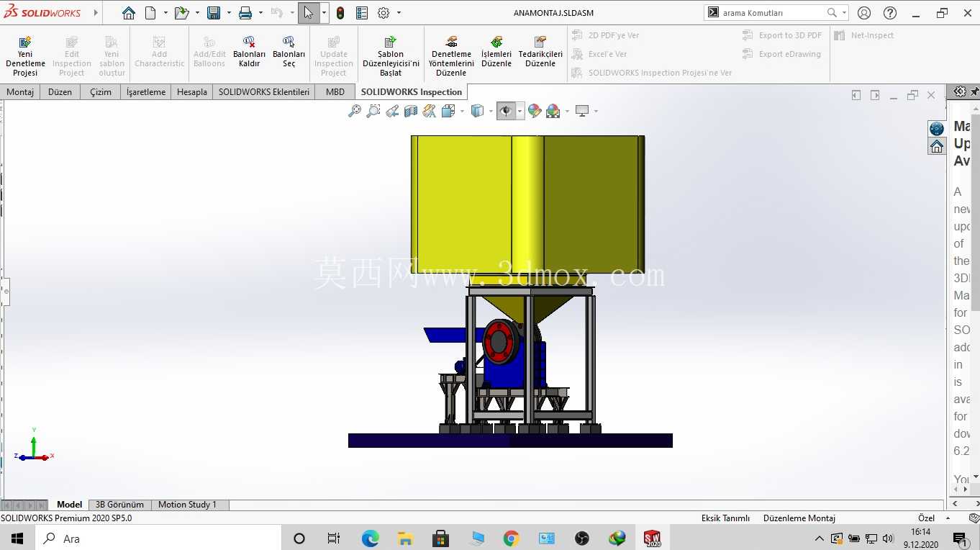
Task: Open İşlemleri Düzenle
Action: tap(496, 52)
